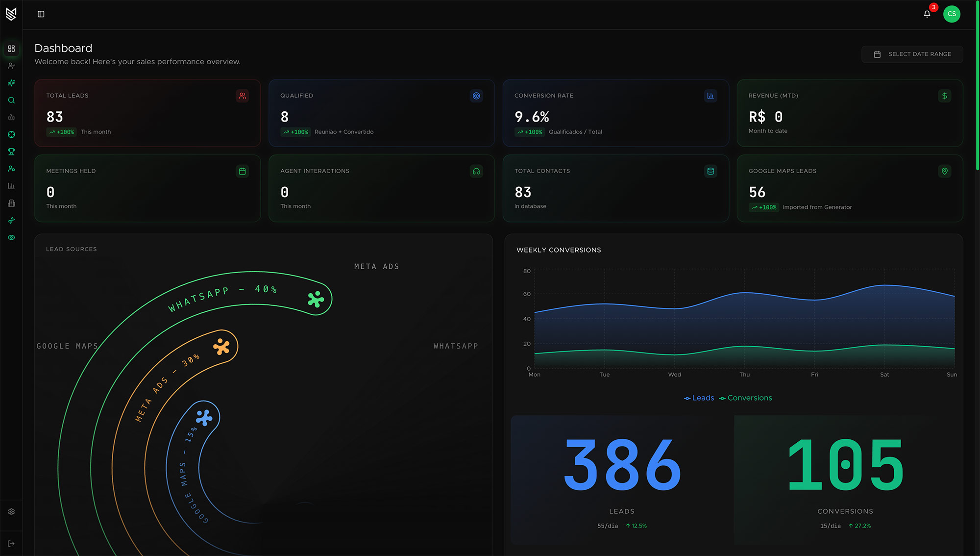Click the green WhatsApp arc end marker
The image size is (980, 556).
pyautogui.click(x=316, y=299)
